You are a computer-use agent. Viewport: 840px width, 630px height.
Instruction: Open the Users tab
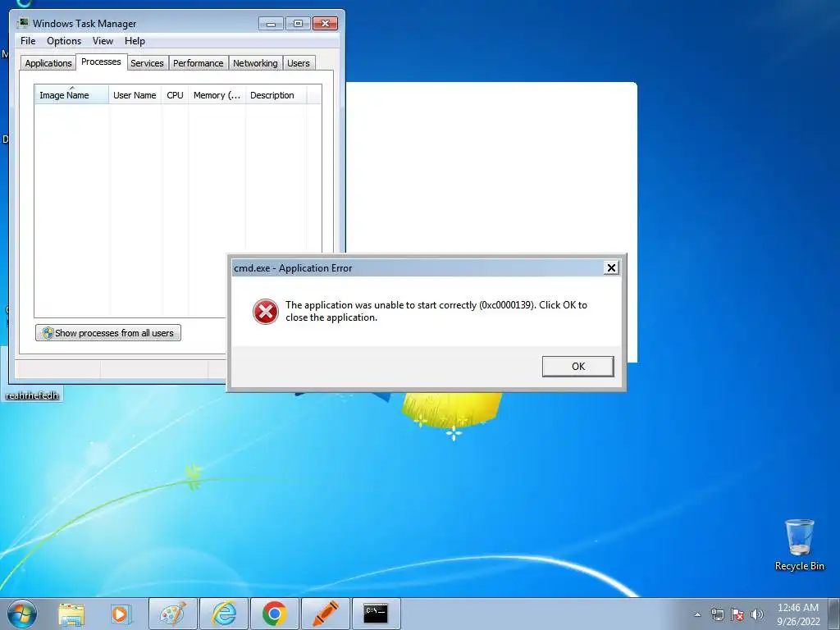pyautogui.click(x=298, y=63)
